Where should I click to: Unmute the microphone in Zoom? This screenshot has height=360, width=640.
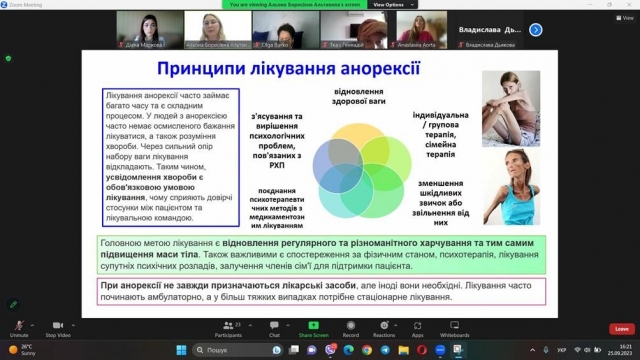(x=19, y=329)
